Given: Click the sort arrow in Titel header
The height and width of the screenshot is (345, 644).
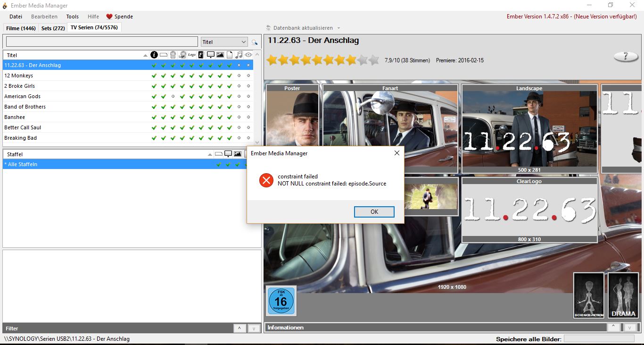Looking at the screenshot, I should [x=145, y=55].
